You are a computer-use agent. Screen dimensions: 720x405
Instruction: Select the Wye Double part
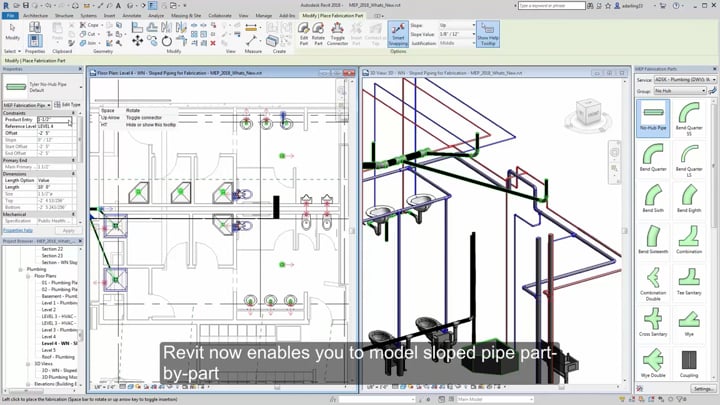tap(653, 363)
